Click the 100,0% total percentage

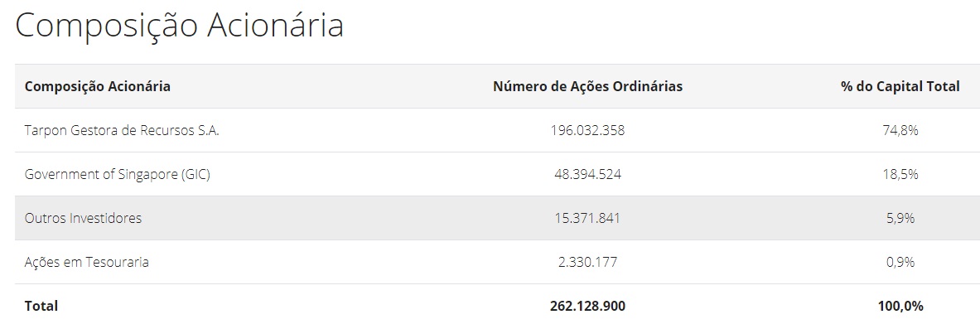click(900, 306)
